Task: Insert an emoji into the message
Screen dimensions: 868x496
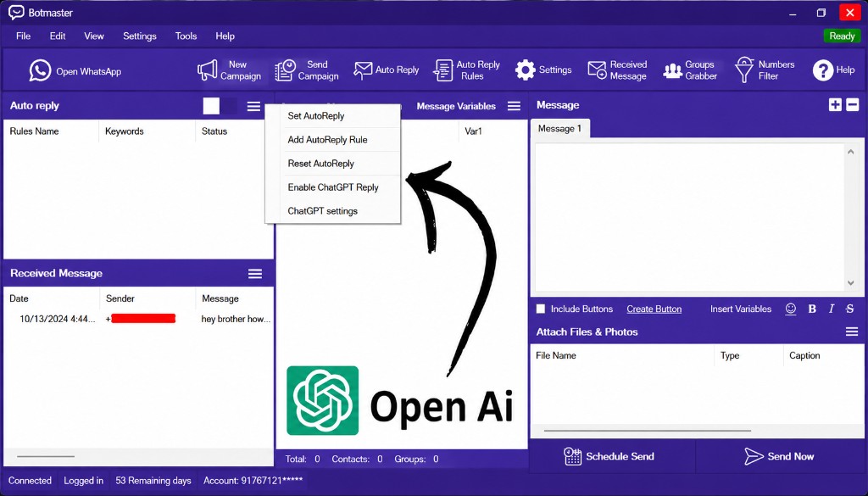Action: click(791, 309)
